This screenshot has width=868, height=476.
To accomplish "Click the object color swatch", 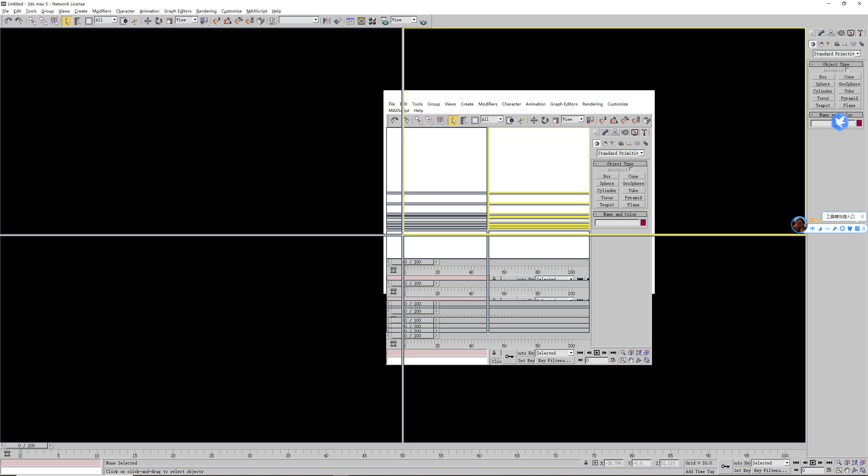I will 860,123.
